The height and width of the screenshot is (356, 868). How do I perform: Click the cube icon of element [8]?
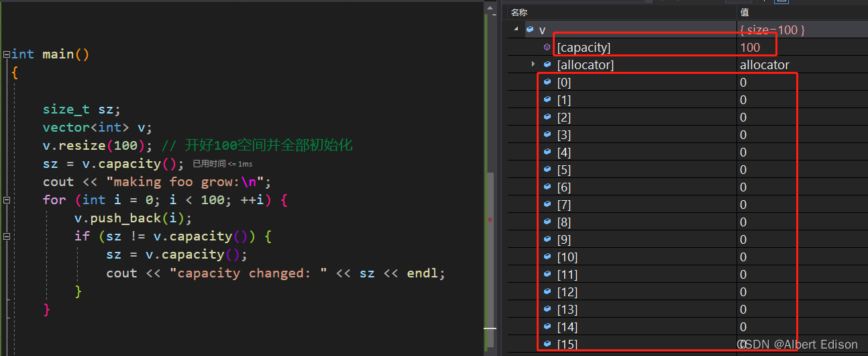pyautogui.click(x=547, y=222)
